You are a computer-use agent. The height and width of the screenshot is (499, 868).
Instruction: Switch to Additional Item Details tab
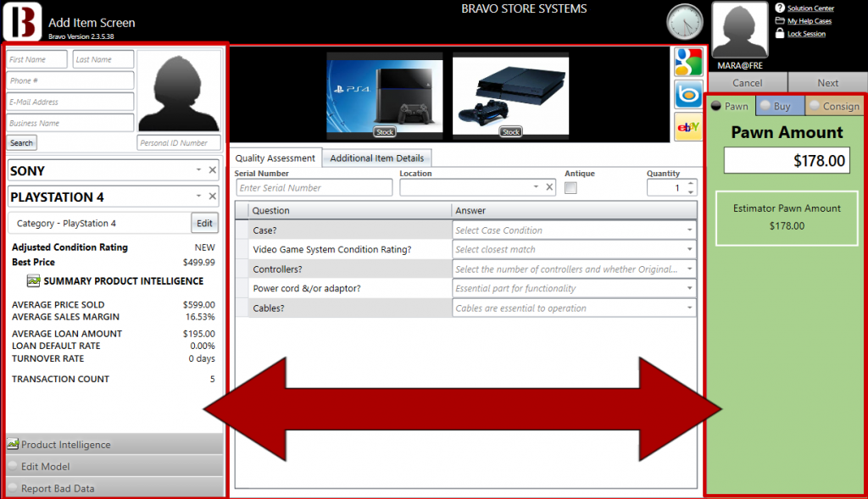(377, 158)
